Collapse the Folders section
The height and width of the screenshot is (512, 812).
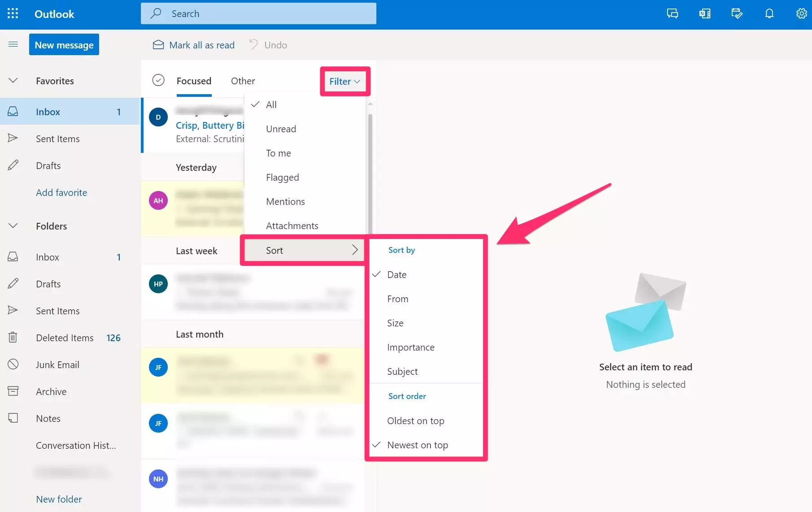13,226
